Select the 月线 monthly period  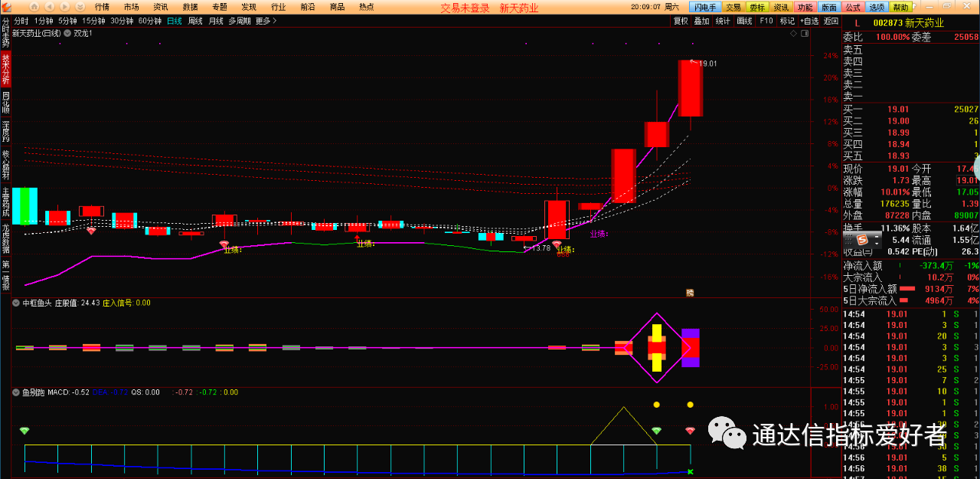pyautogui.click(x=216, y=21)
